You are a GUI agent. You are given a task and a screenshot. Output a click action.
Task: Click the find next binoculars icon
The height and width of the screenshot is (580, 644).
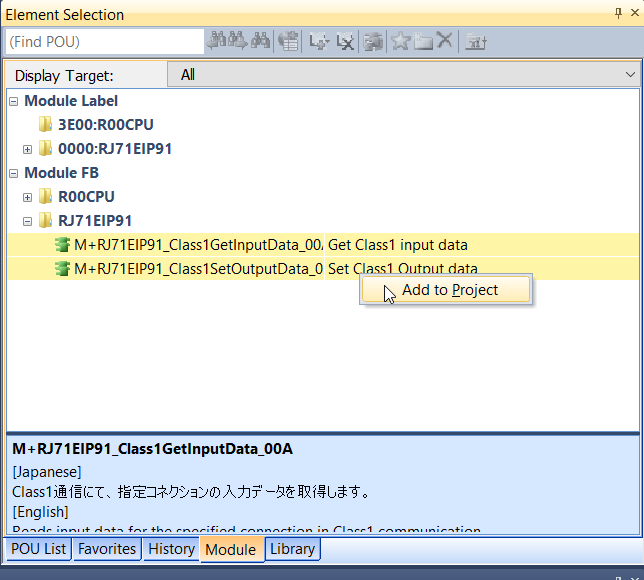coord(238,41)
